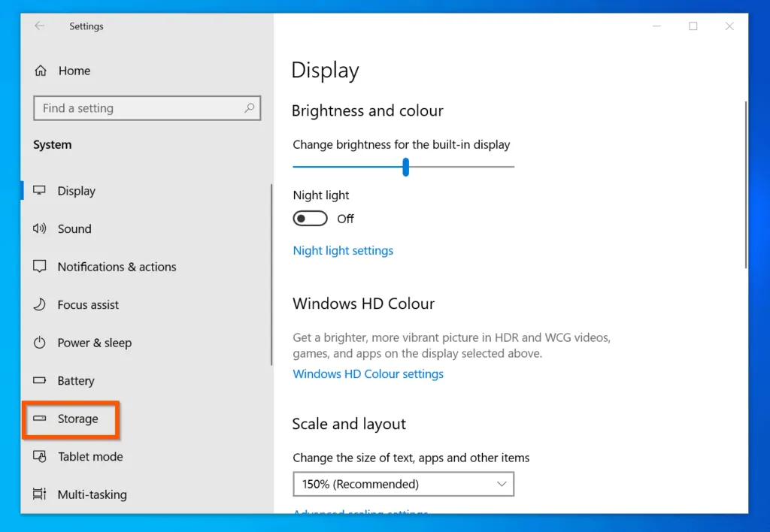
Task: Expand the 150% (Recommended) combo box
Action: (403, 484)
